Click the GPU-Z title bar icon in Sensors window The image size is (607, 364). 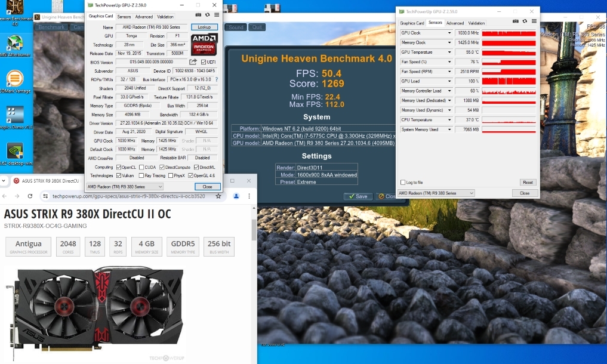coord(402,11)
